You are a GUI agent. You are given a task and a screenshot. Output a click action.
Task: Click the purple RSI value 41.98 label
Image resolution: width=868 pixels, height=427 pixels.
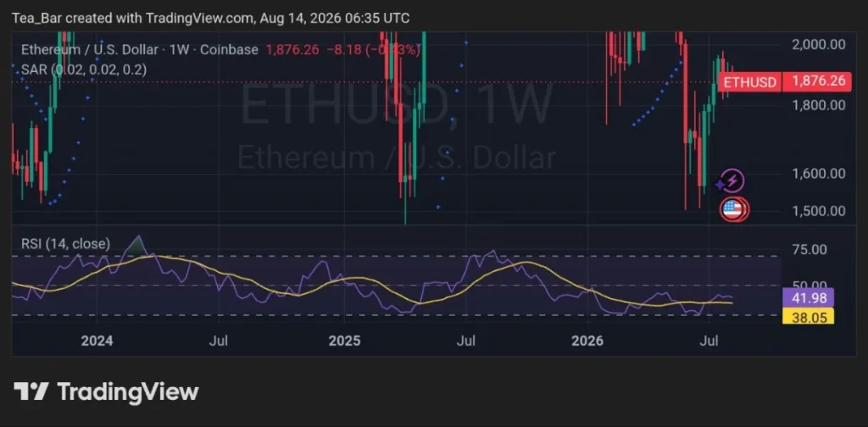807,298
